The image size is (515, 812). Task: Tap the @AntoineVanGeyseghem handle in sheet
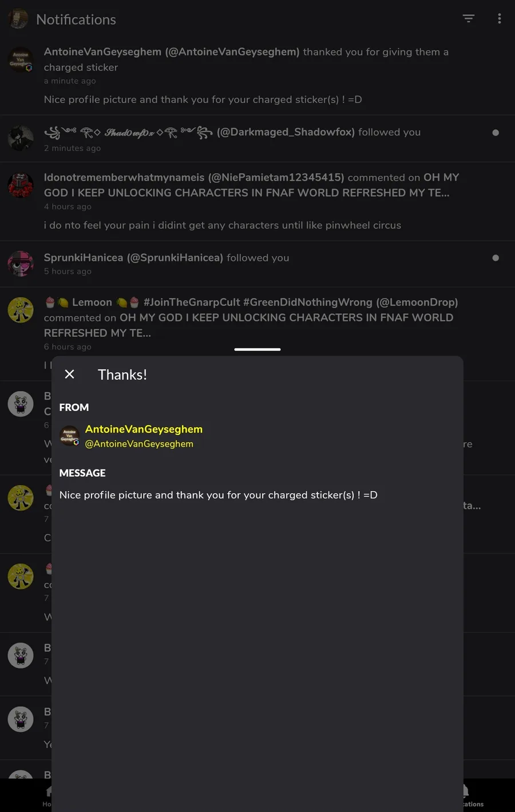click(139, 444)
